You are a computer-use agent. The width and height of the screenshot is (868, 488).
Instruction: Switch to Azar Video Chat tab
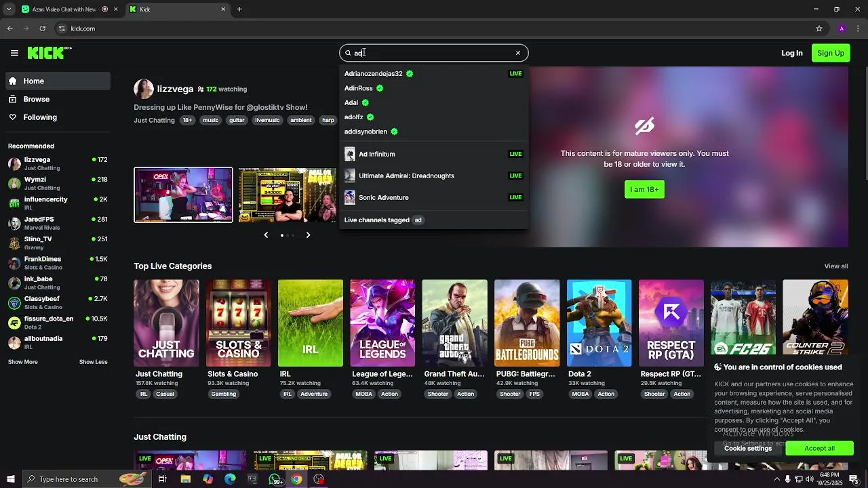click(64, 9)
